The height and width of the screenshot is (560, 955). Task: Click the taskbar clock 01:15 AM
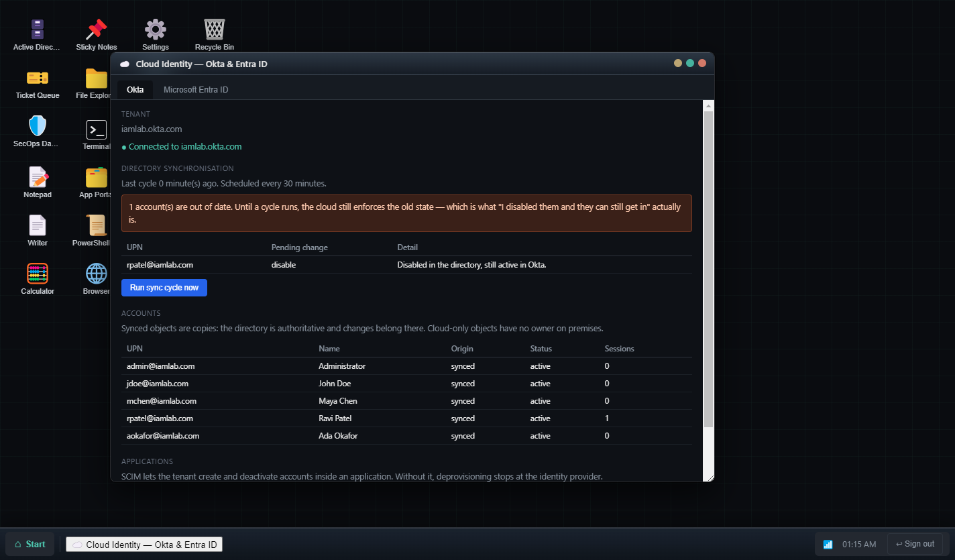point(859,545)
